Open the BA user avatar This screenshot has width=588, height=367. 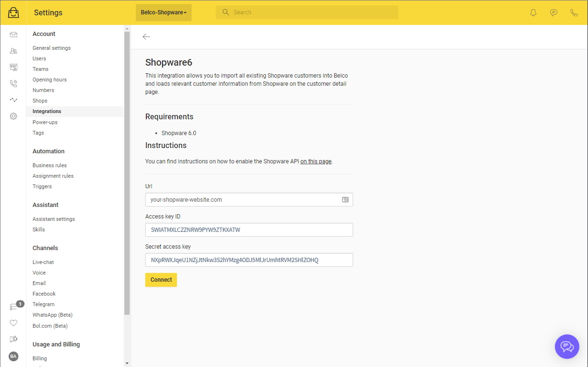point(13,356)
